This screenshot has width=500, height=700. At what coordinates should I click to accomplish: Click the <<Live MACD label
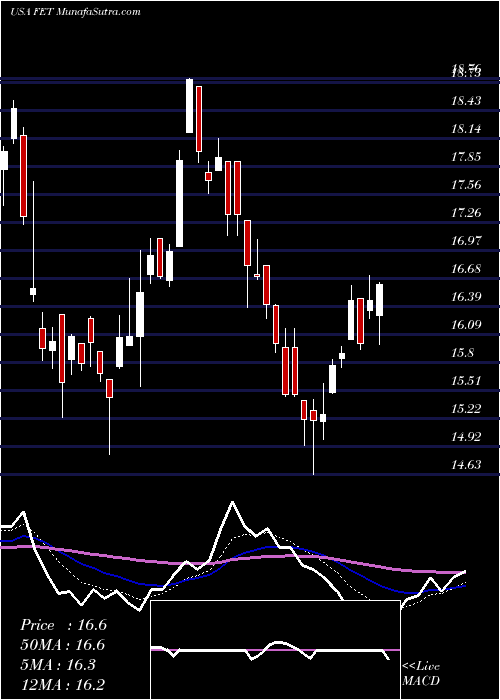421,673
